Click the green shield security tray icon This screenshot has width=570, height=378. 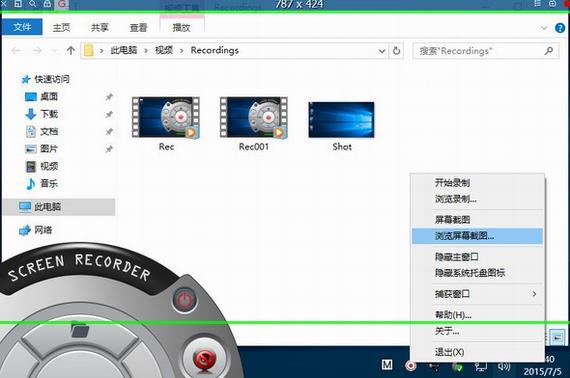click(457, 367)
